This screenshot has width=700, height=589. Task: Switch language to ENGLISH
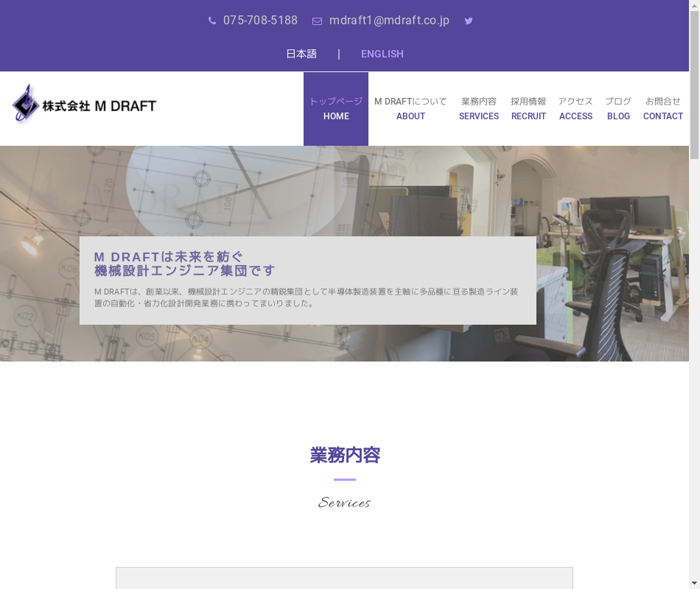point(382,54)
